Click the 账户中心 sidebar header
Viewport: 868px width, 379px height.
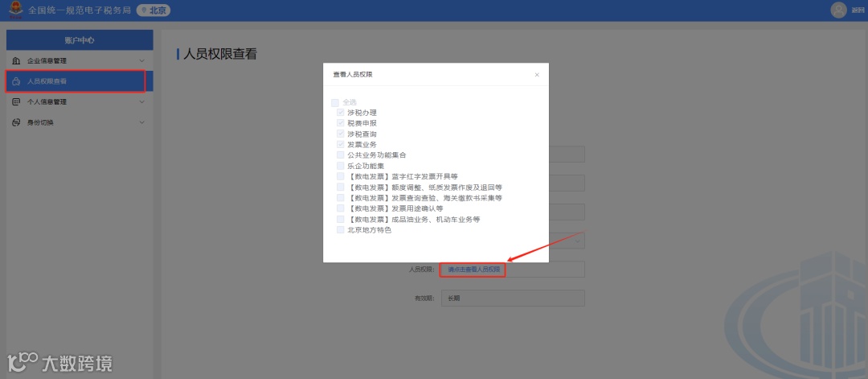80,40
